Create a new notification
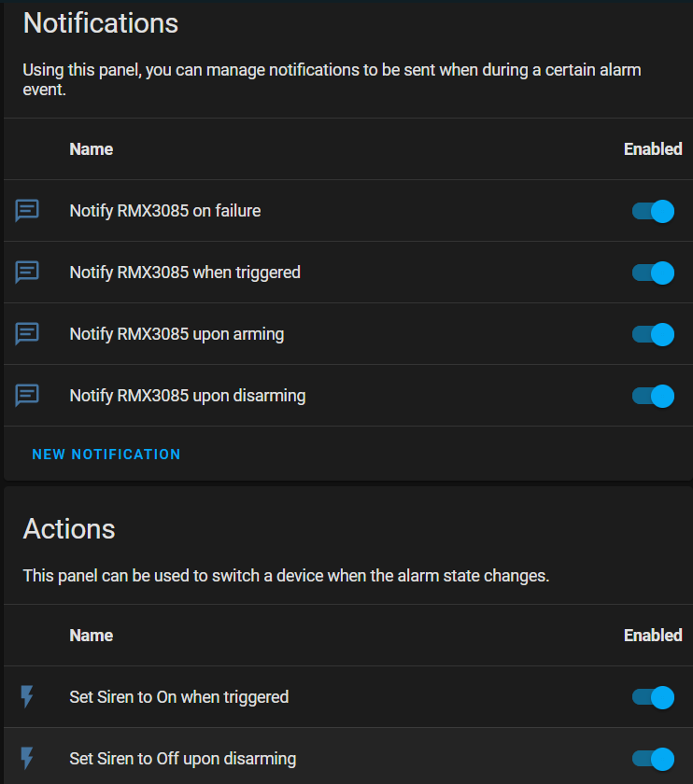Viewport: 693px width, 784px height. pyautogui.click(x=106, y=454)
